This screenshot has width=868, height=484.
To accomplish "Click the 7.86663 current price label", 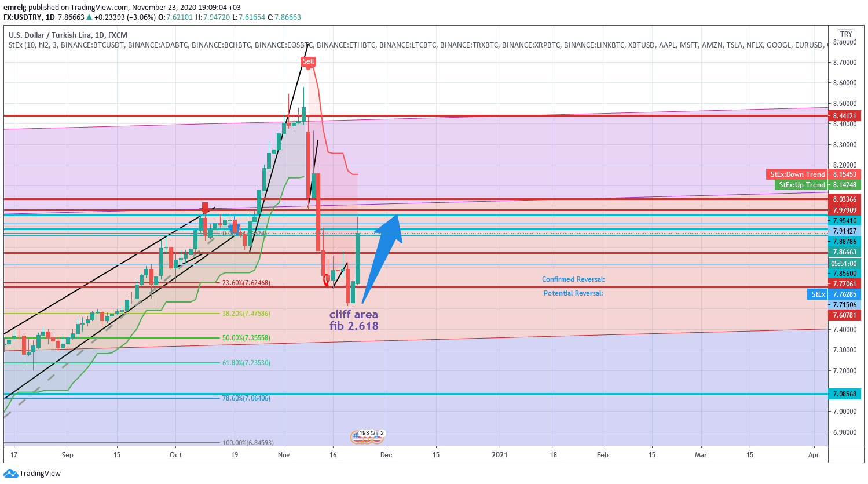I will [845, 252].
